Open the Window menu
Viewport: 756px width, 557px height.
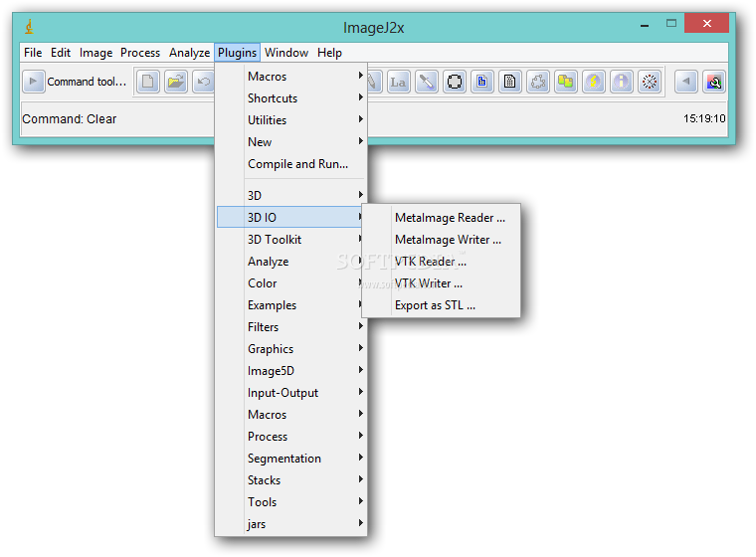pyautogui.click(x=286, y=52)
